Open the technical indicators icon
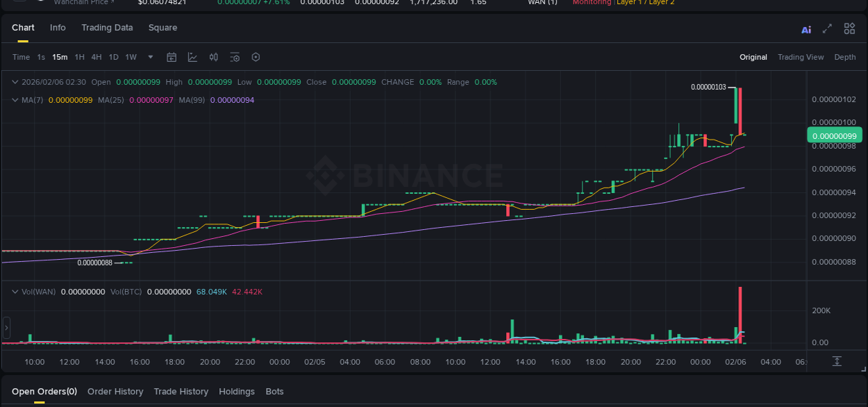The image size is (868, 407). click(213, 57)
